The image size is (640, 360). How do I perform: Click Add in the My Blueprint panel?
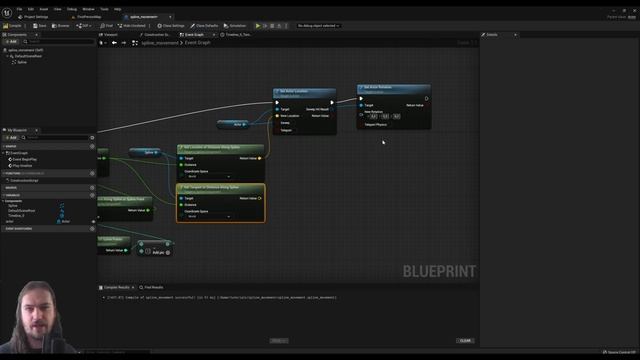[x=11, y=138]
